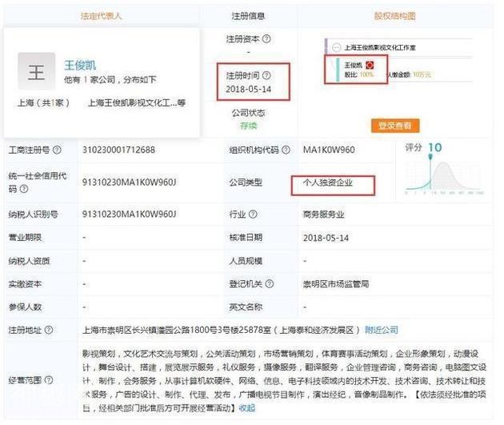Click the 评分 10 score value
Image resolution: width=504 pixels, height=425 pixels.
[435, 147]
